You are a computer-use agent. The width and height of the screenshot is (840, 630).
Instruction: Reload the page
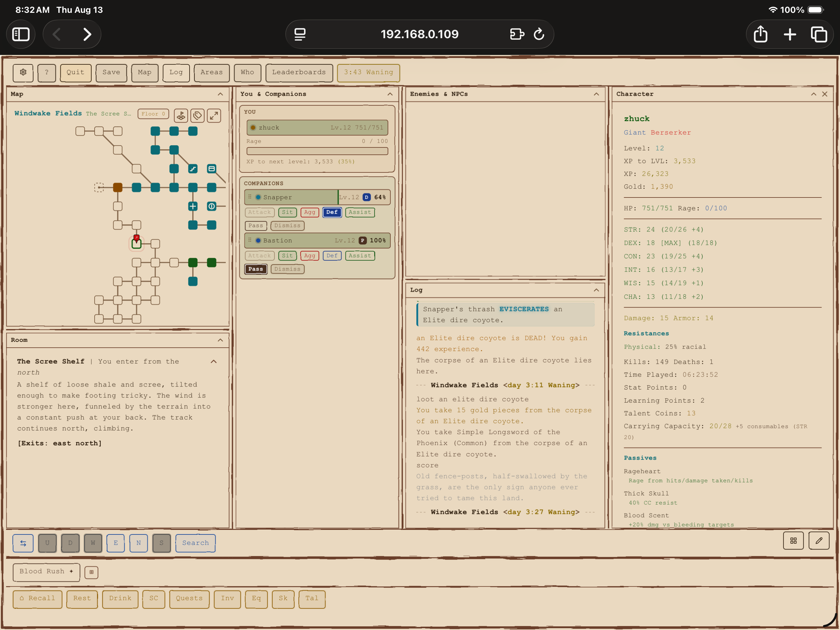[x=539, y=34]
